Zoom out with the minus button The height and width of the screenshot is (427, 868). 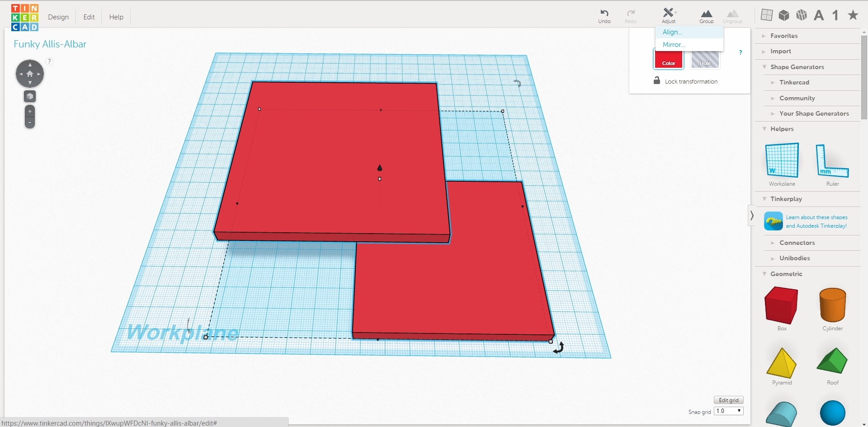pyautogui.click(x=30, y=122)
